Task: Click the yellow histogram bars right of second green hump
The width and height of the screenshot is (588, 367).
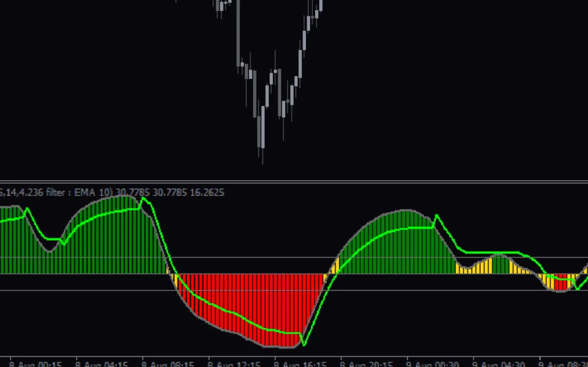Action: point(481,267)
